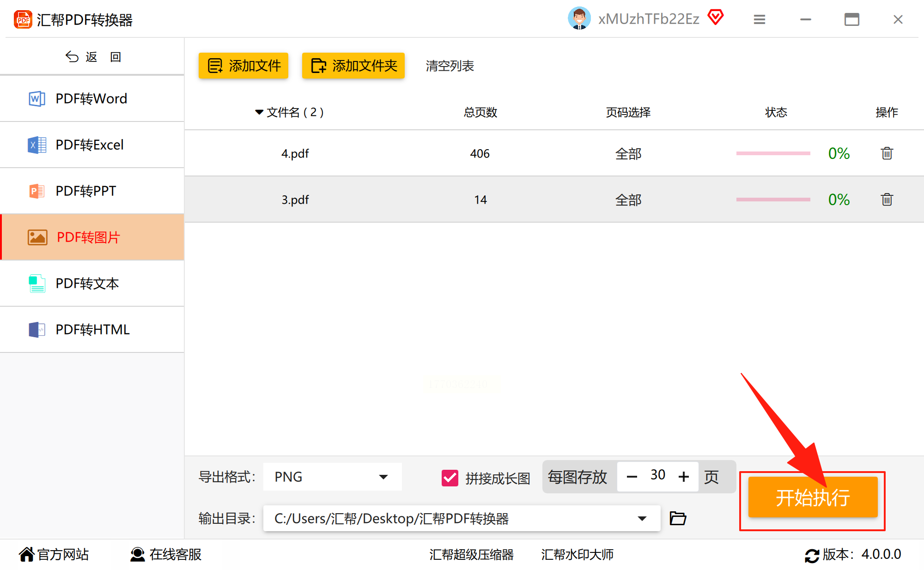This screenshot has height=570, width=924.
Task: Open the 在线客服 online support link
Action: (x=166, y=554)
